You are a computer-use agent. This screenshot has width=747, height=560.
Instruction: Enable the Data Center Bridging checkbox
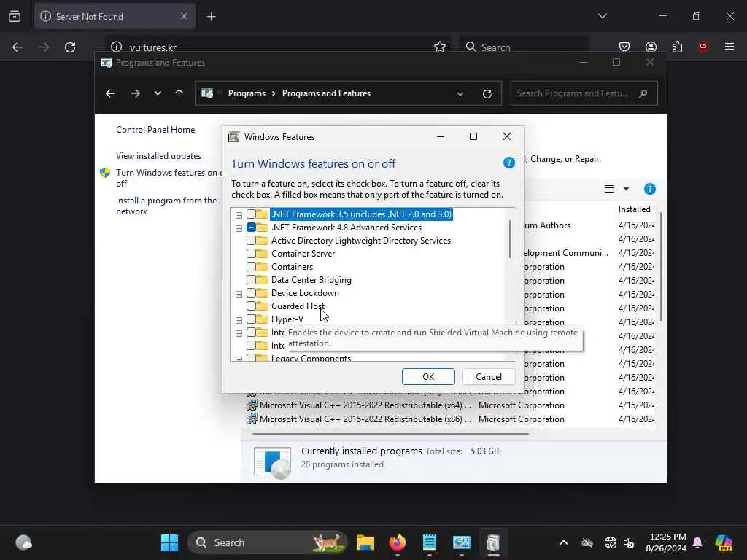click(x=251, y=280)
